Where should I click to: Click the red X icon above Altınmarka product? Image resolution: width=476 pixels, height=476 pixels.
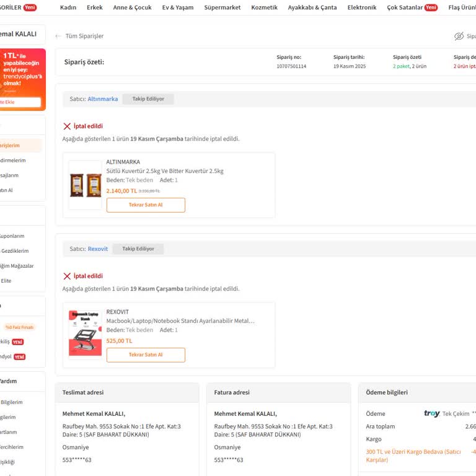(x=67, y=126)
